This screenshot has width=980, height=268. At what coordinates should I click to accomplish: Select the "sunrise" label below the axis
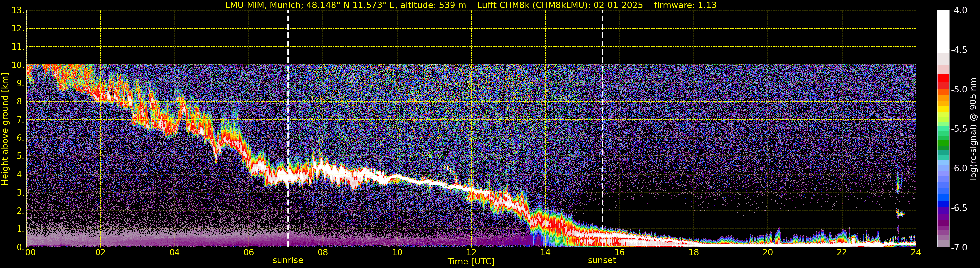[288, 261]
